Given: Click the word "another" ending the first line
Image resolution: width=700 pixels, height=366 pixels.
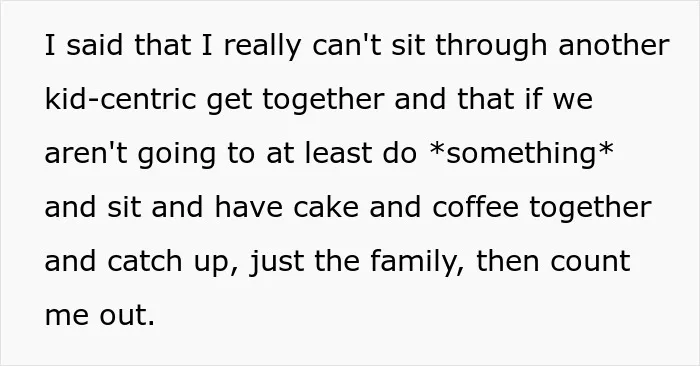Looking at the screenshot, I should (x=614, y=46).
